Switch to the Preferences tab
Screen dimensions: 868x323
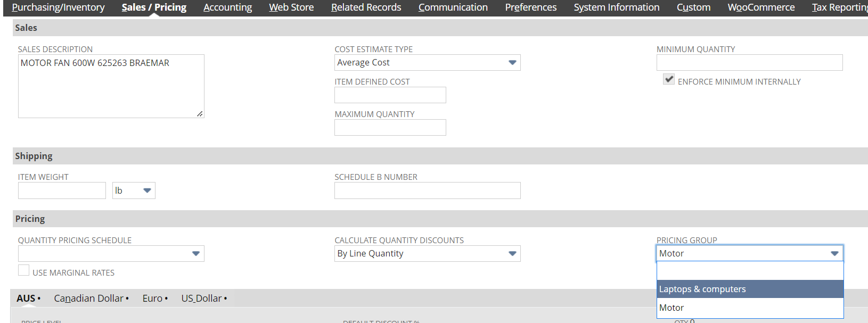[x=531, y=7]
